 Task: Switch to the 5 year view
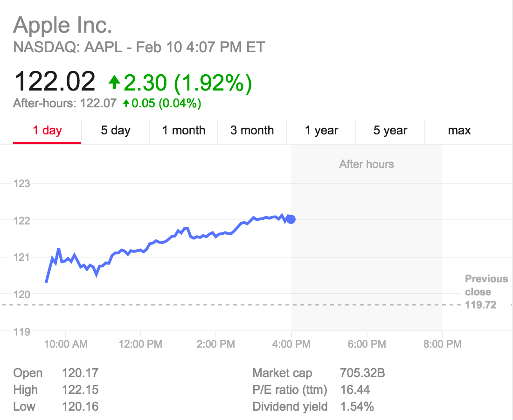click(390, 131)
